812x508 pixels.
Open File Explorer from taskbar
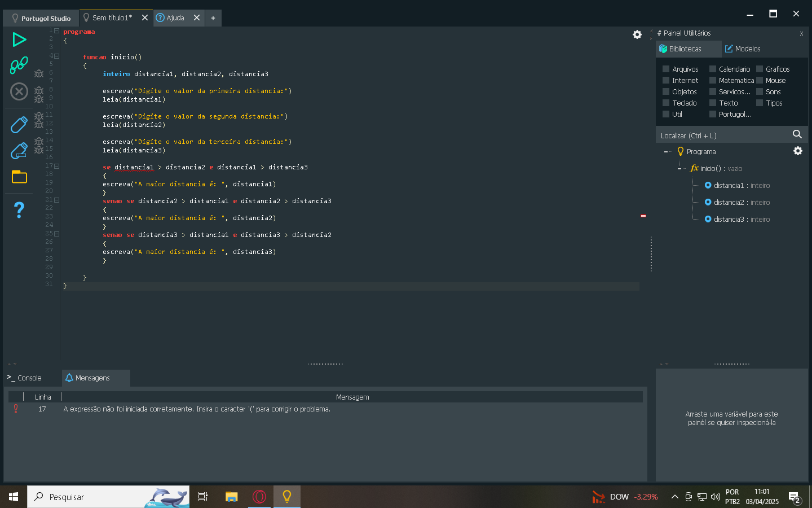coord(231,497)
